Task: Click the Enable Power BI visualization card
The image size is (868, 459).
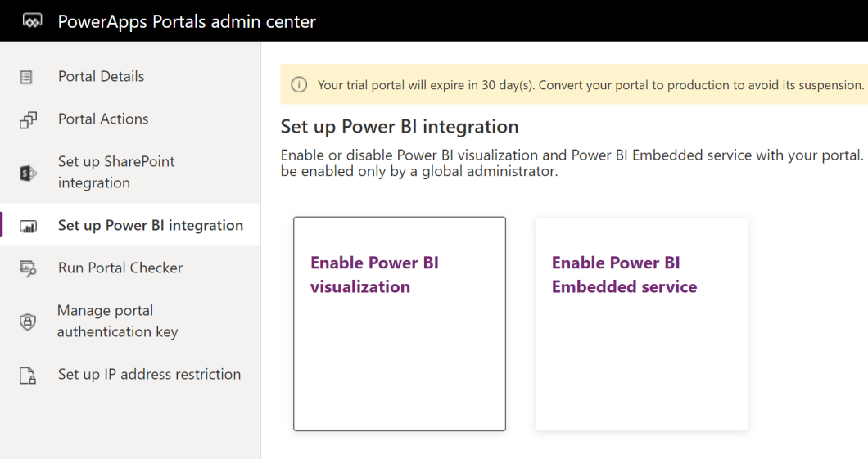Action: [x=400, y=324]
